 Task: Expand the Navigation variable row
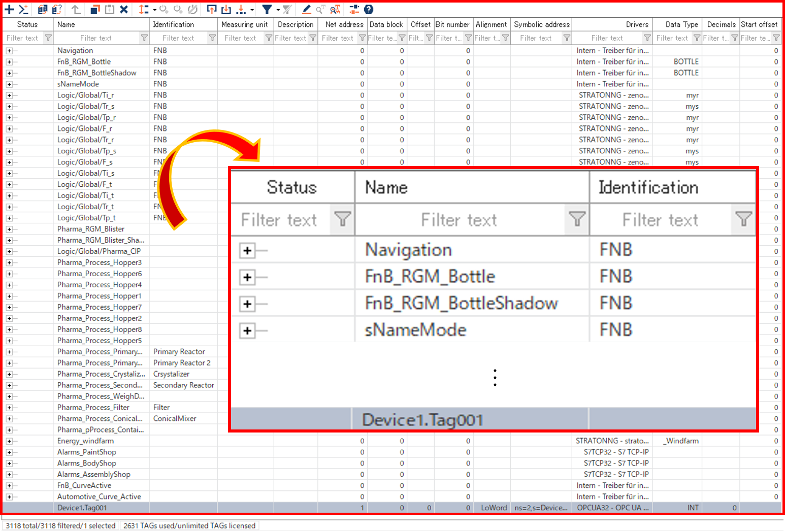9,51
